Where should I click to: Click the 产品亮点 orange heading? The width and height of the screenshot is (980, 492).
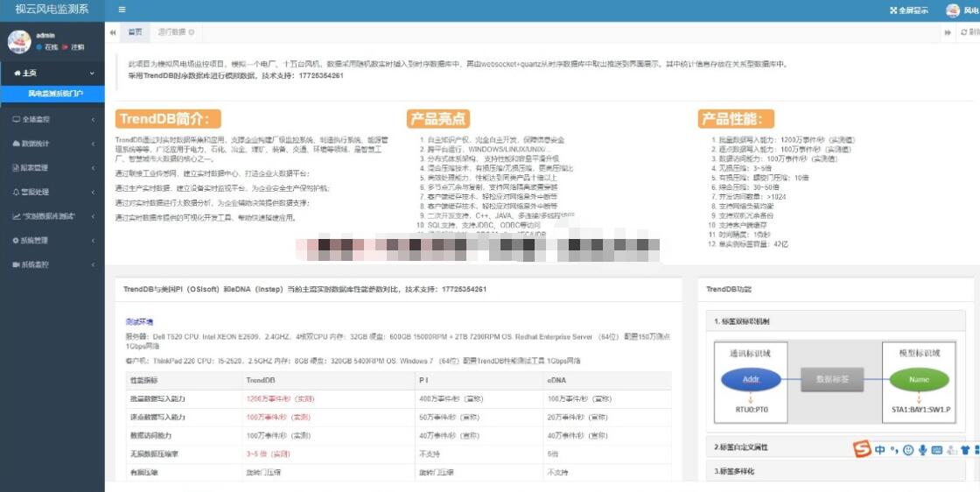[x=438, y=119]
